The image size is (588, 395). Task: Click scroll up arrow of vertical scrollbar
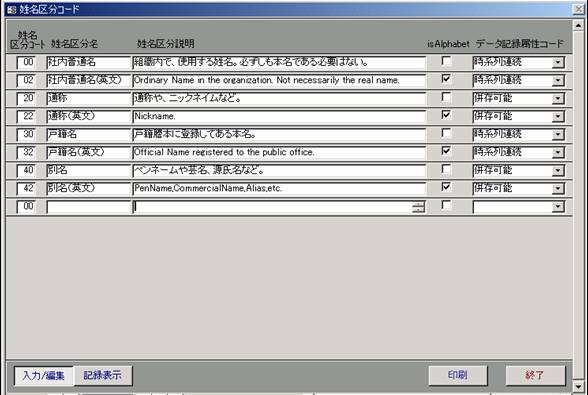(579, 26)
